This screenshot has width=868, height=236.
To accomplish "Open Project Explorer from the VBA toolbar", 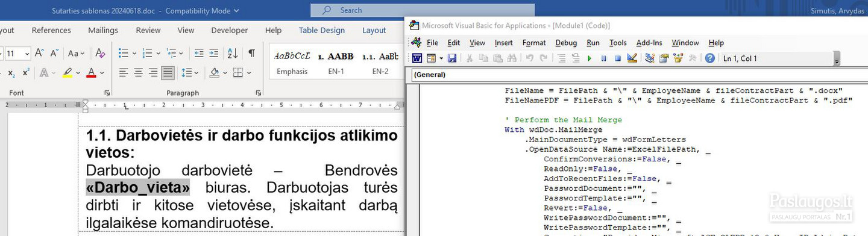I will point(650,58).
